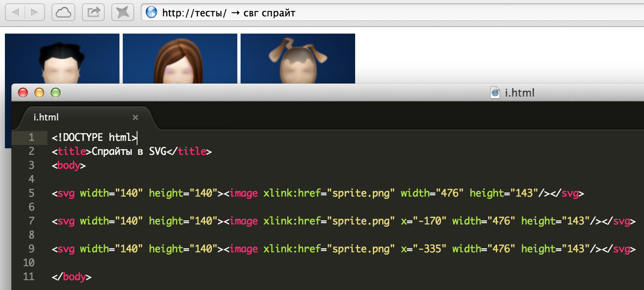Click the pinwheel extension toolbar button
The image size is (644, 290).
click(123, 12)
